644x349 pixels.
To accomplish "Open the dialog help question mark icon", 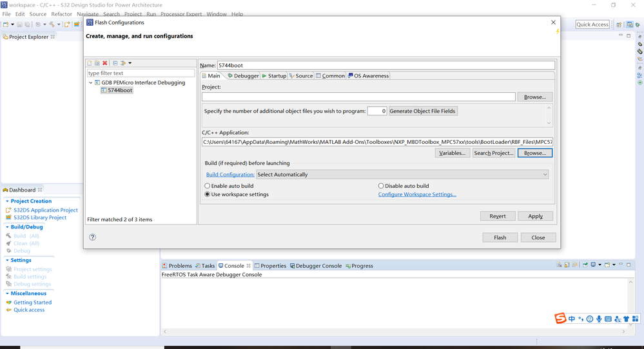I will 92,237.
